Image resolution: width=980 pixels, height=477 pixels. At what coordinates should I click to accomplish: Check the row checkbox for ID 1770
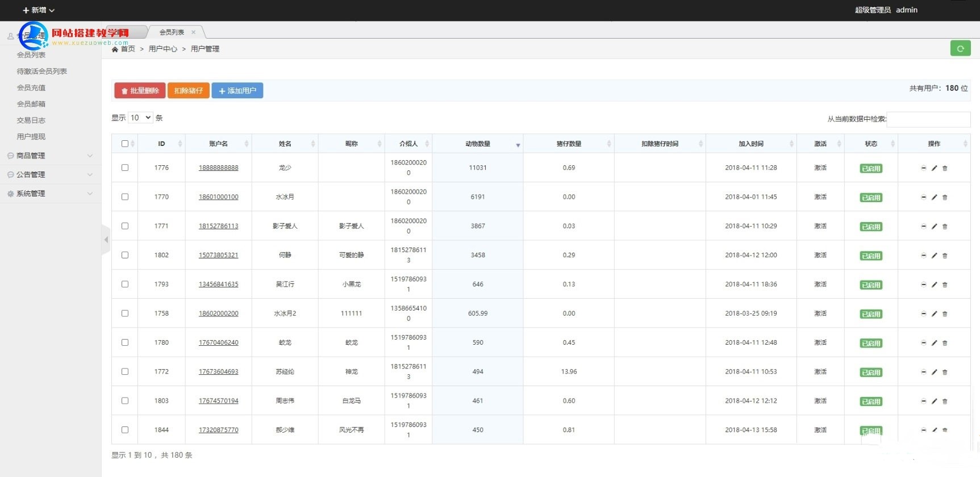[125, 196]
